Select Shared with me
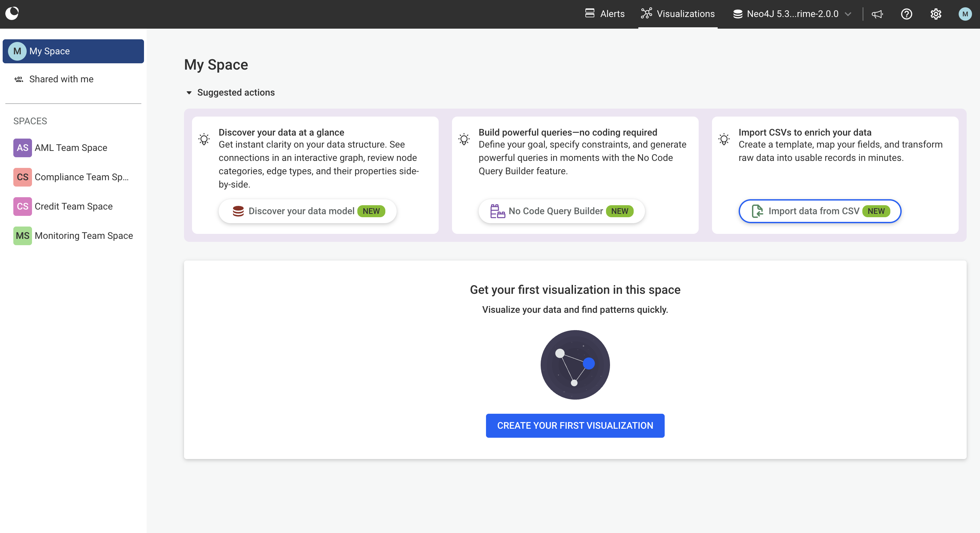This screenshot has height=533, width=980. pyautogui.click(x=61, y=79)
